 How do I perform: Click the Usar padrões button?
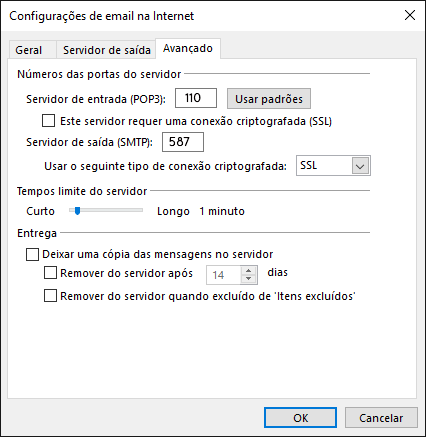269,99
